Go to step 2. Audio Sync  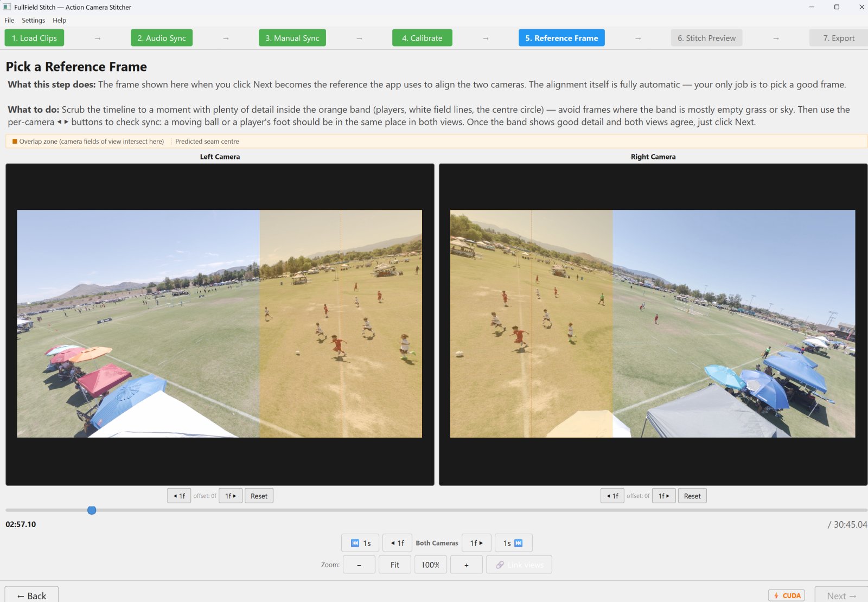click(x=162, y=38)
